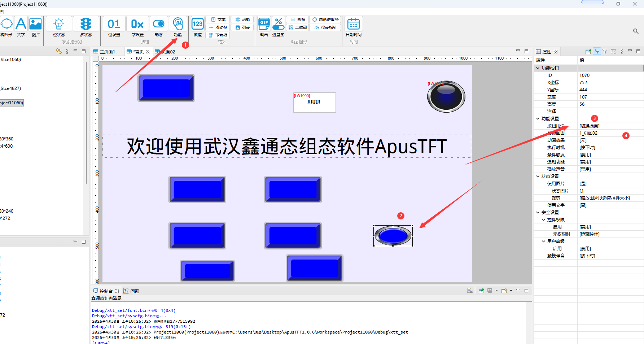
Task: Select the oval blue button on canvas
Action: (393, 236)
